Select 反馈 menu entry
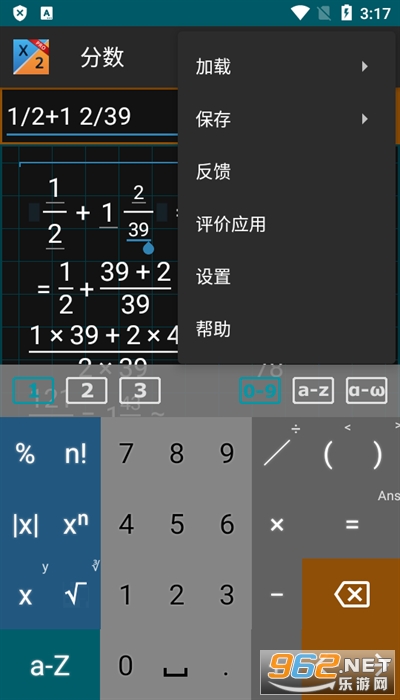 (286, 172)
